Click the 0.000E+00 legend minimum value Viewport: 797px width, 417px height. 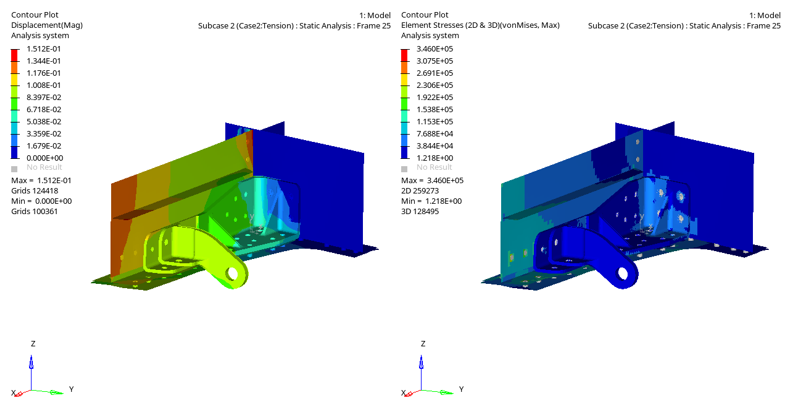(x=43, y=158)
